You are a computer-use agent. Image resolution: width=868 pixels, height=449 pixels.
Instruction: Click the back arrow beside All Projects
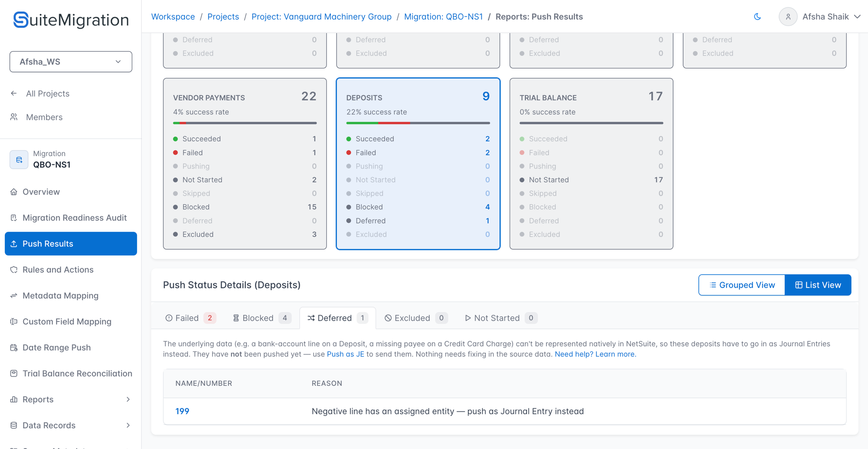tap(14, 93)
